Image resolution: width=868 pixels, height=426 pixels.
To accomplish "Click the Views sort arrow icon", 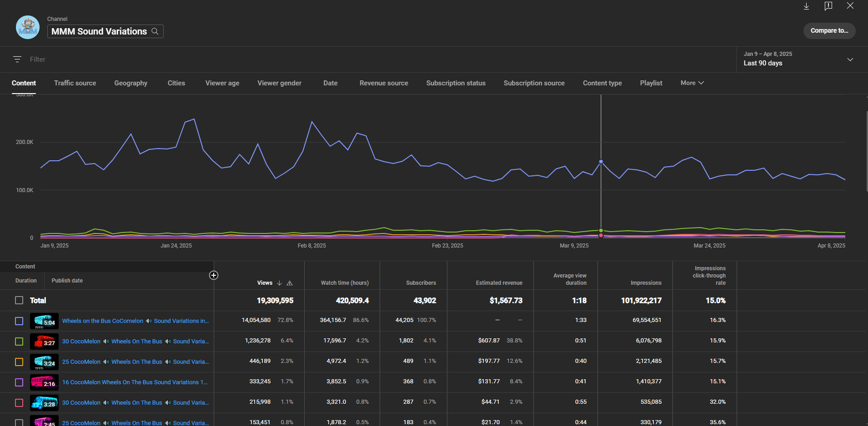I will pyautogui.click(x=280, y=283).
